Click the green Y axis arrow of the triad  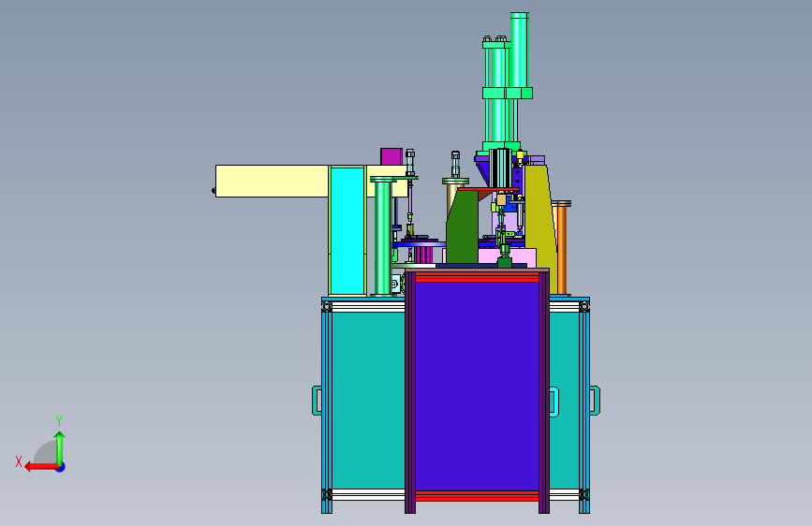[x=60, y=447]
